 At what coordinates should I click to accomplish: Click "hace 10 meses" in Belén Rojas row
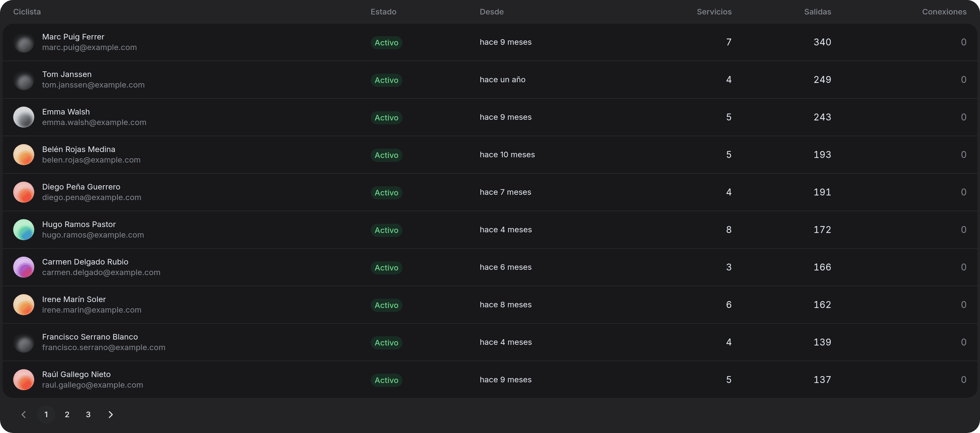[x=507, y=155]
